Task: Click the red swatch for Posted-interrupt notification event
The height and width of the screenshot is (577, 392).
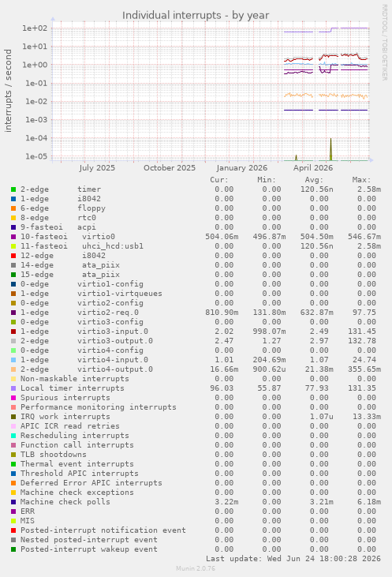Action: coord(13,530)
